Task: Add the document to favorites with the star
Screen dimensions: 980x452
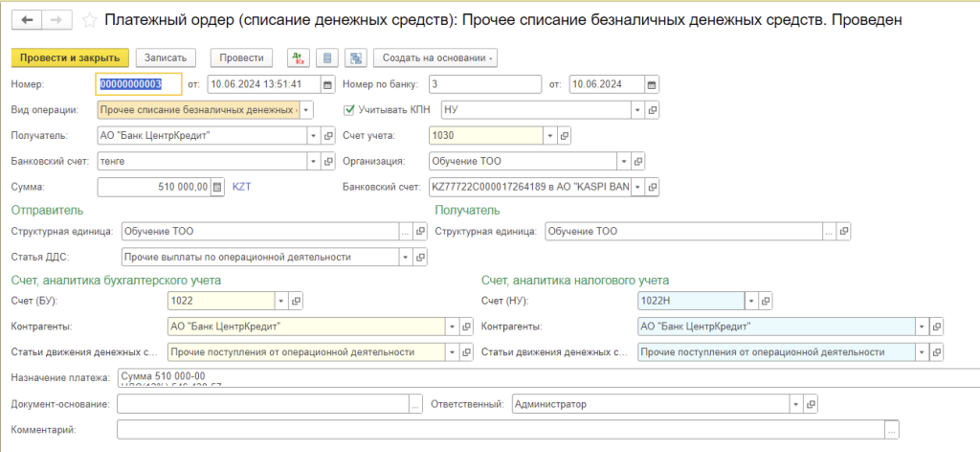Action: [89, 20]
